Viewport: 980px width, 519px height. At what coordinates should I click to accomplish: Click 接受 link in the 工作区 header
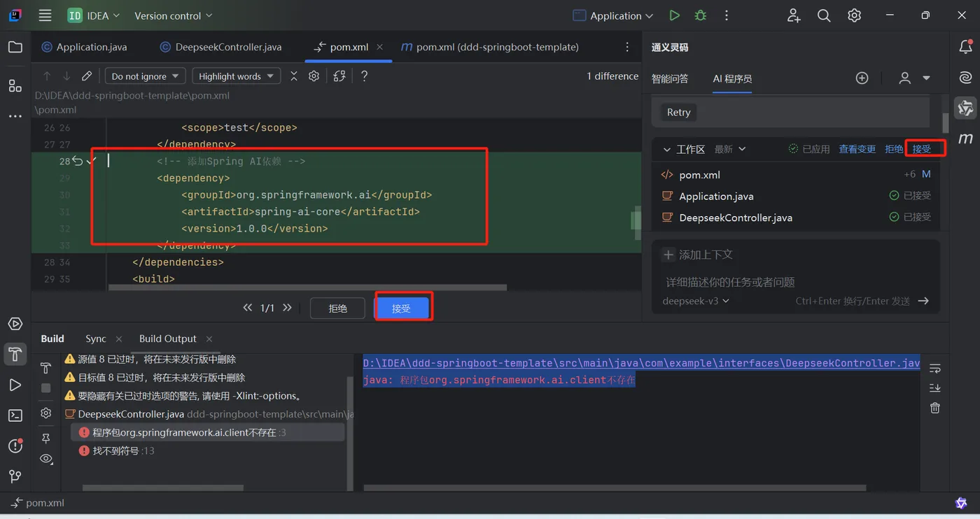coord(922,149)
